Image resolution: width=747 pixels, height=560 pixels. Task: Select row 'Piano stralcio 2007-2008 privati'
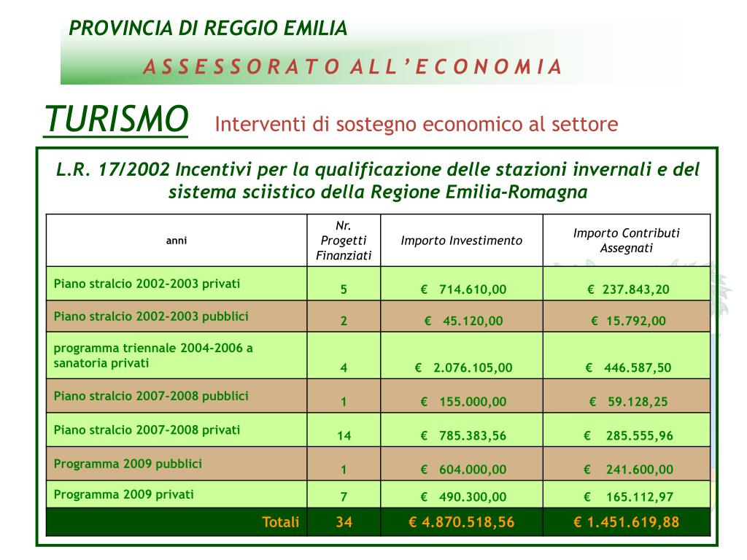(x=378, y=429)
